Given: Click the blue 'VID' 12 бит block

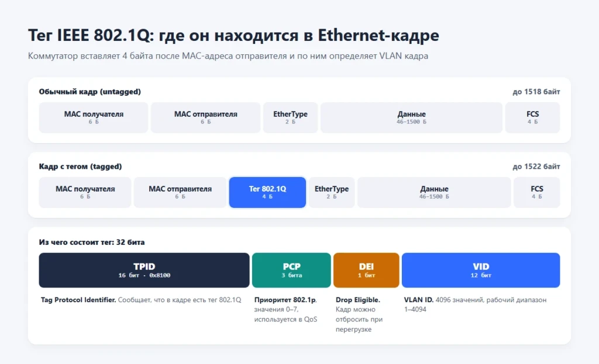Looking at the screenshot, I should 481,270.
